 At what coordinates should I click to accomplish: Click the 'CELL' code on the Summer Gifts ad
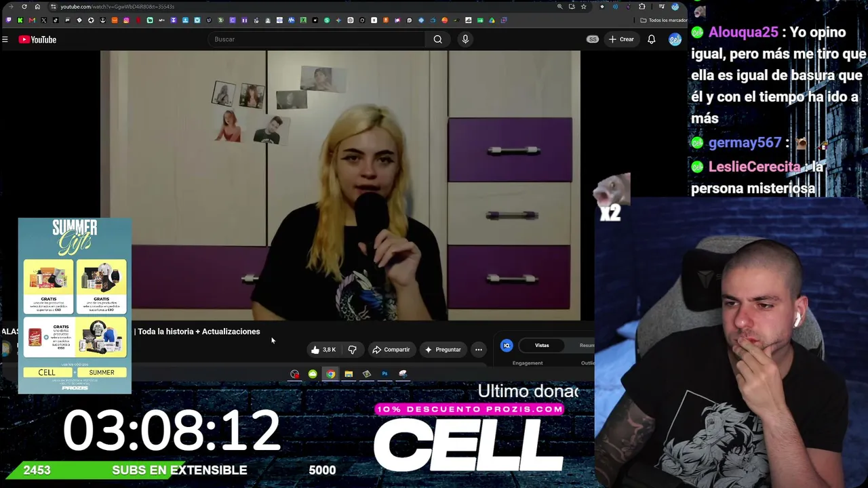point(47,372)
